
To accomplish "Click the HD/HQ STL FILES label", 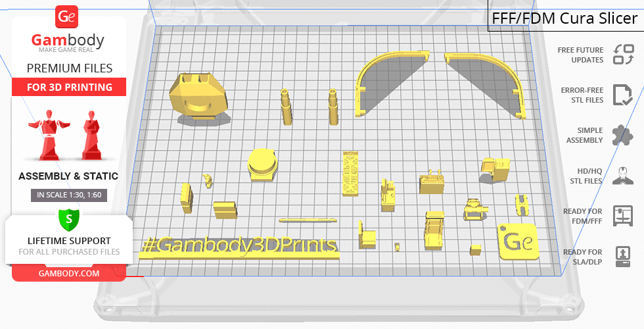I will click(x=586, y=176).
